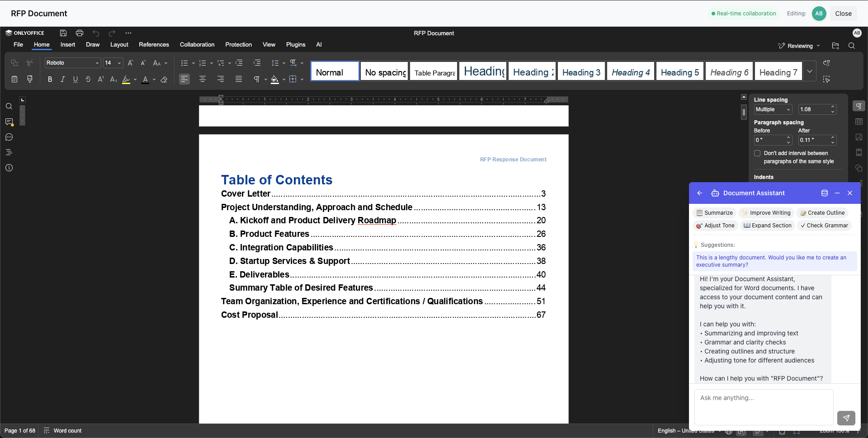Apply the black font color
The image size is (868, 438).
click(x=145, y=79)
